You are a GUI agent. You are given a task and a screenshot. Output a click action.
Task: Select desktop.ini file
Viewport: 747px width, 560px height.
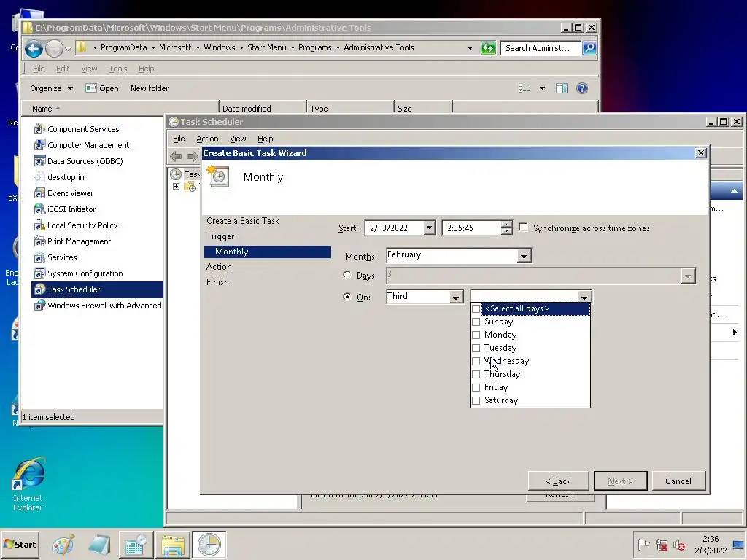pyautogui.click(x=60, y=177)
